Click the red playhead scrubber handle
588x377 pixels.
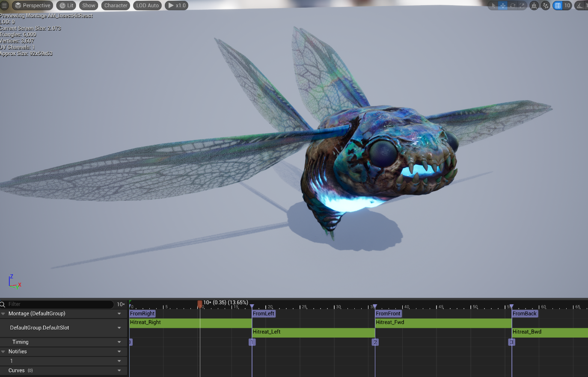pos(200,304)
